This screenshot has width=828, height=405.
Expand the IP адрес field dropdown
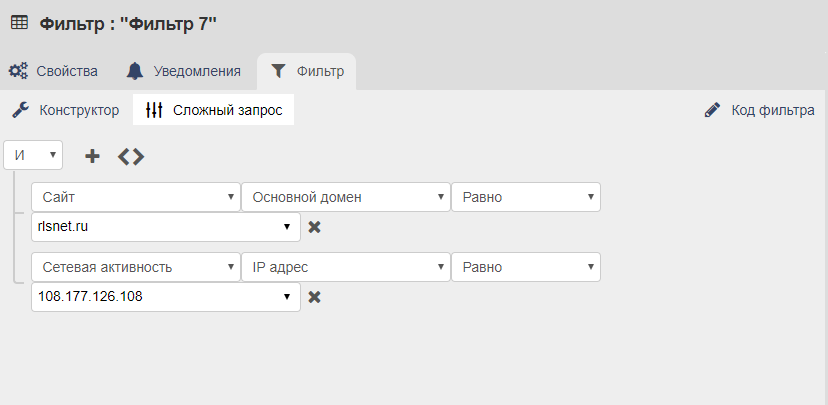[345, 267]
